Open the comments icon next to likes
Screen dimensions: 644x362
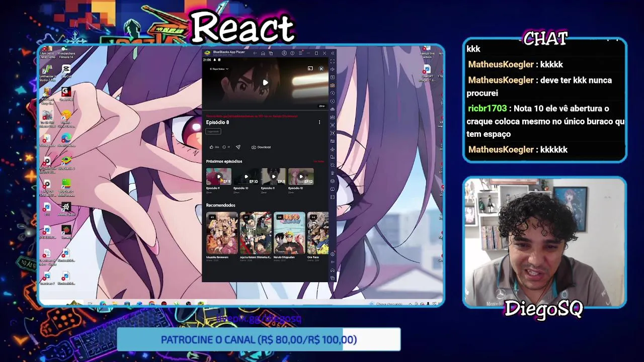pos(224,147)
